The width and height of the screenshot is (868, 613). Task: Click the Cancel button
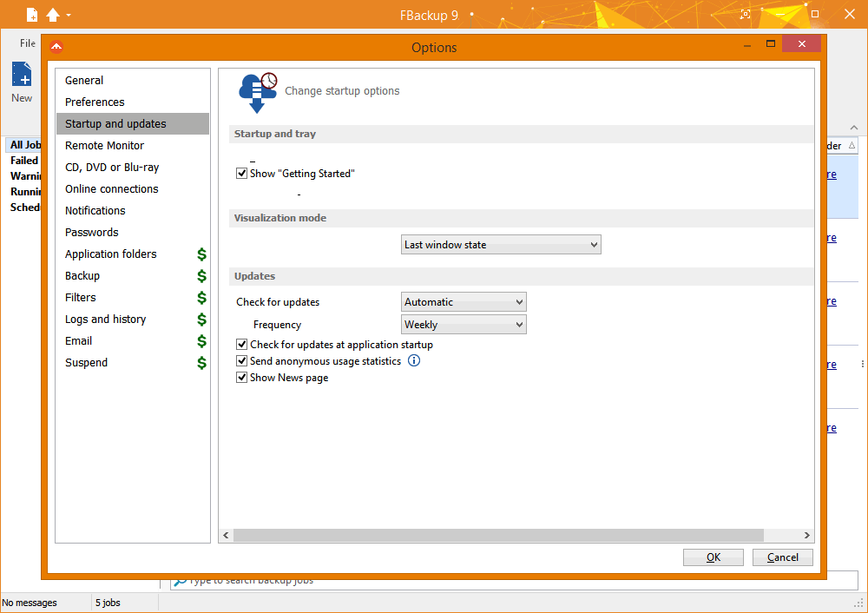(x=782, y=557)
